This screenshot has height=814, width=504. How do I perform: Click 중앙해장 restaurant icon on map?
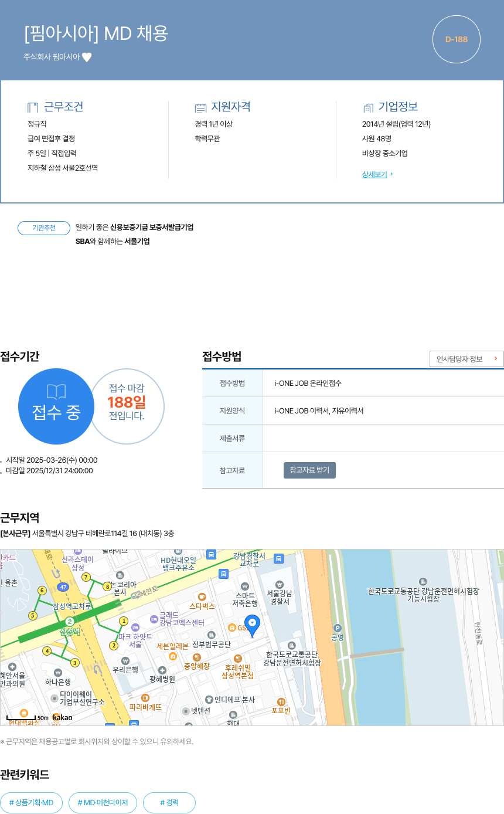[x=197, y=657]
